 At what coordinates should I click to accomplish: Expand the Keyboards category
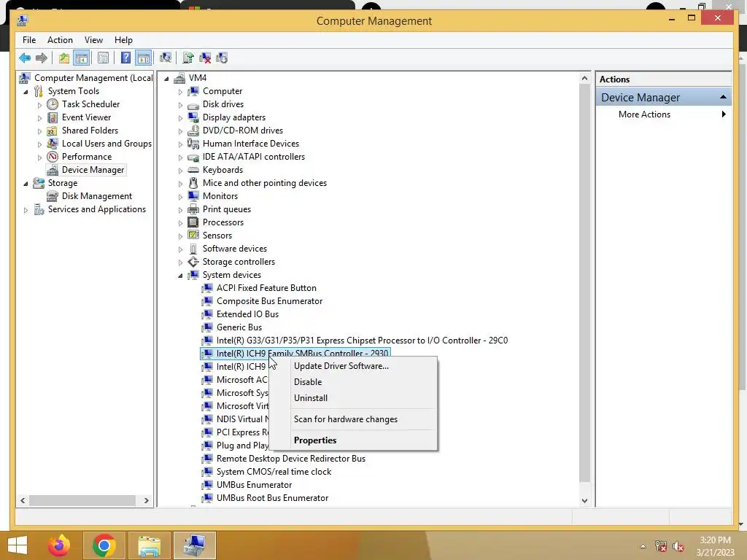coord(181,170)
